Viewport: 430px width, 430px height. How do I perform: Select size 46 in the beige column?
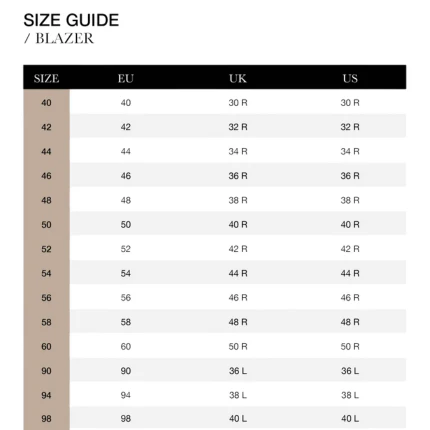point(46,176)
